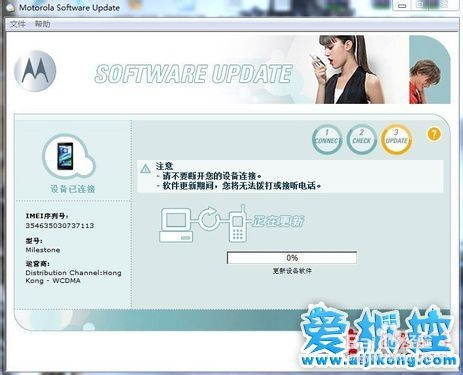Minimize the Motorola Software Update window

(403, 6)
